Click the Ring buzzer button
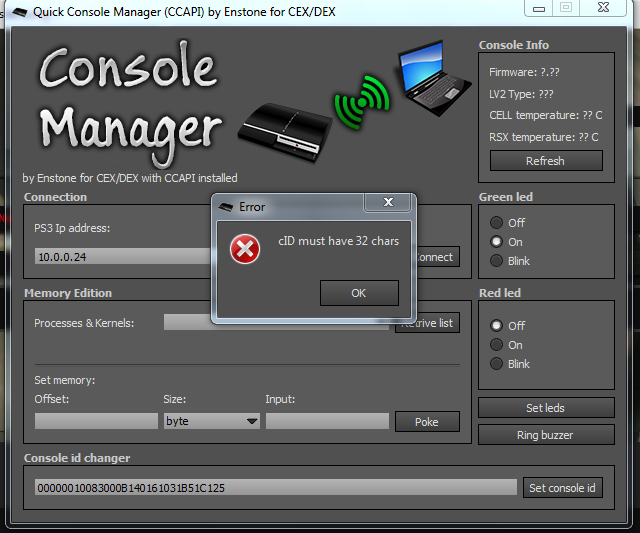Image resolution: width=640 pixels, height=533 pixels. 546,435
